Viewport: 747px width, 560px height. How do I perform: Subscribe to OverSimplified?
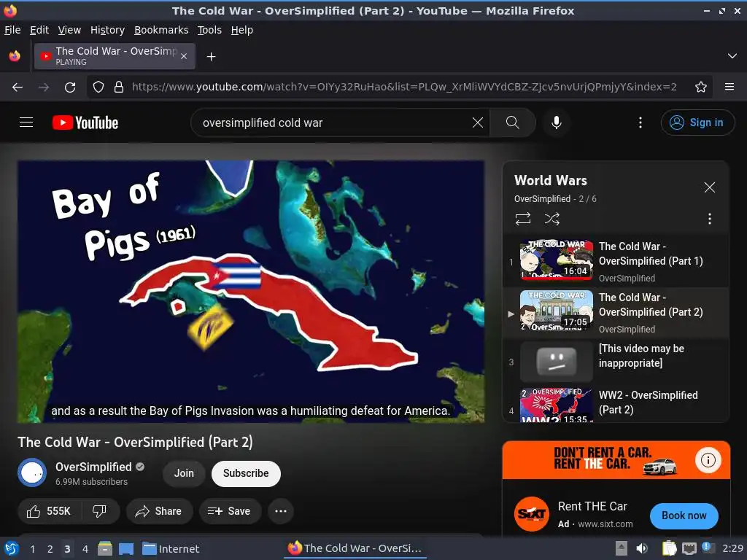tap(246, 473)
